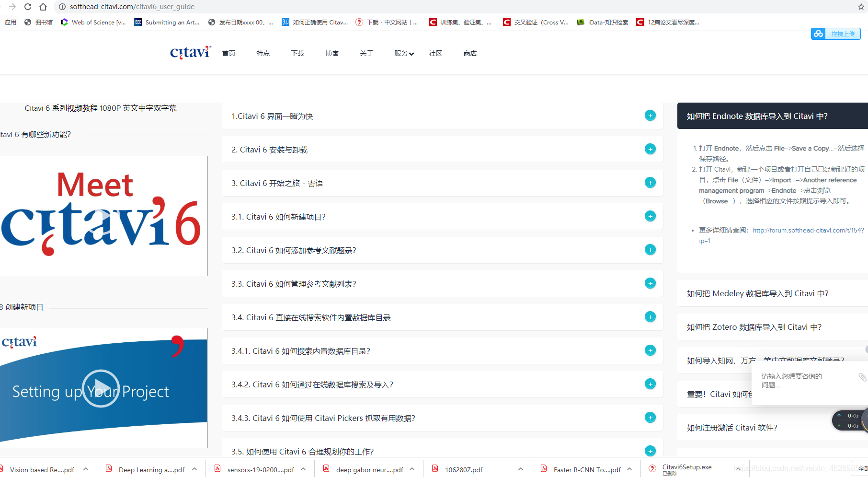Select the 博客 navigation menu item
The width and height of the screenshot is (868, 477).
[x=331, y=53]
